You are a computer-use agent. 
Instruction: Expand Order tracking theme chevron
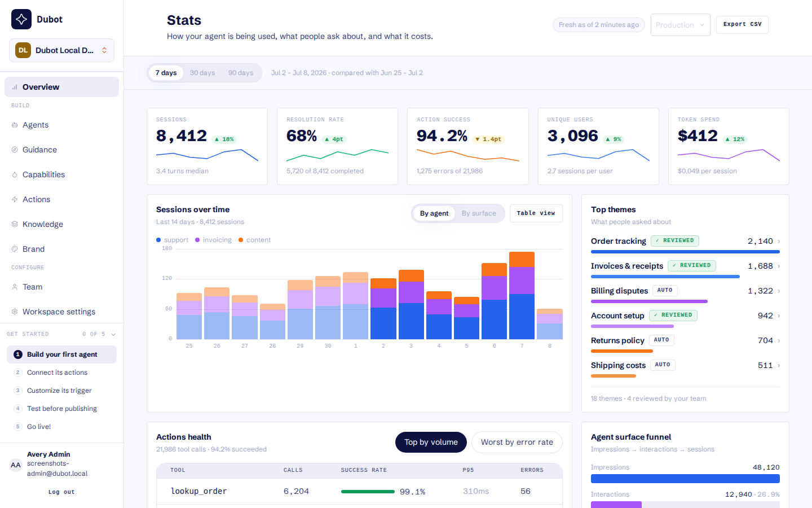[x=779, y=242]
